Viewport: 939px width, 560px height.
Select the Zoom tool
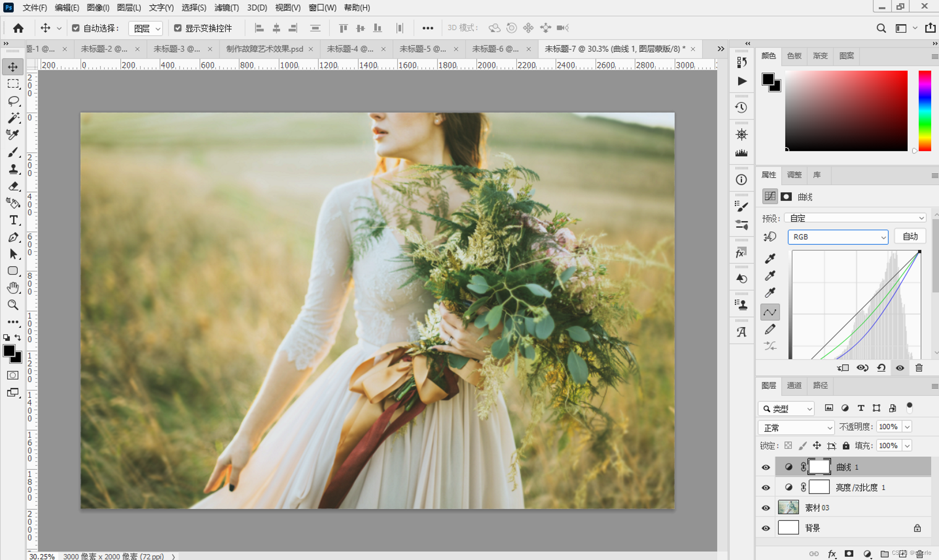[x=13, y=305]
